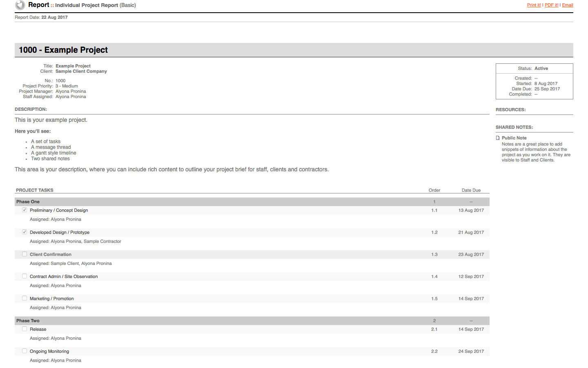Click the Project Priority value 3 - Medium
This screenshot has height=368, width=588.
(x=67, y=86)
